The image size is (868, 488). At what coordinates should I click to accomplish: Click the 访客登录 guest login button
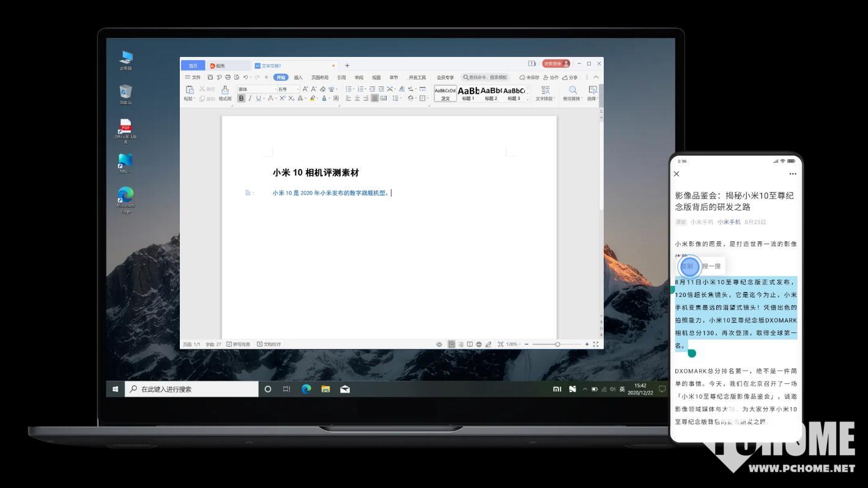555,63
